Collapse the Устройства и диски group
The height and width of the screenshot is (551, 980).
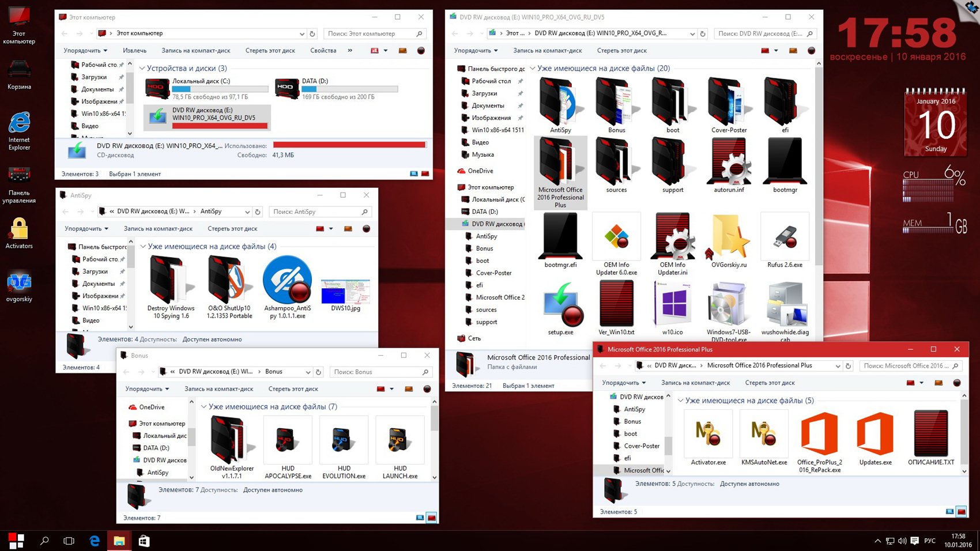pos(142,69)
